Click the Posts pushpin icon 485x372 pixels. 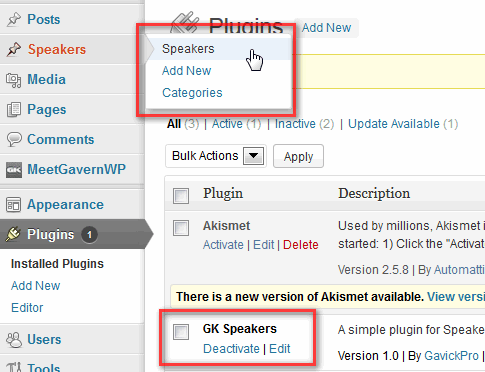click(14, 19)
